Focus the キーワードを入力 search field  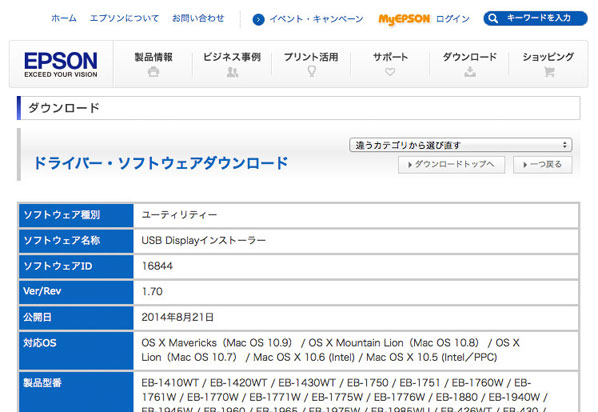(x=535, y=18)
